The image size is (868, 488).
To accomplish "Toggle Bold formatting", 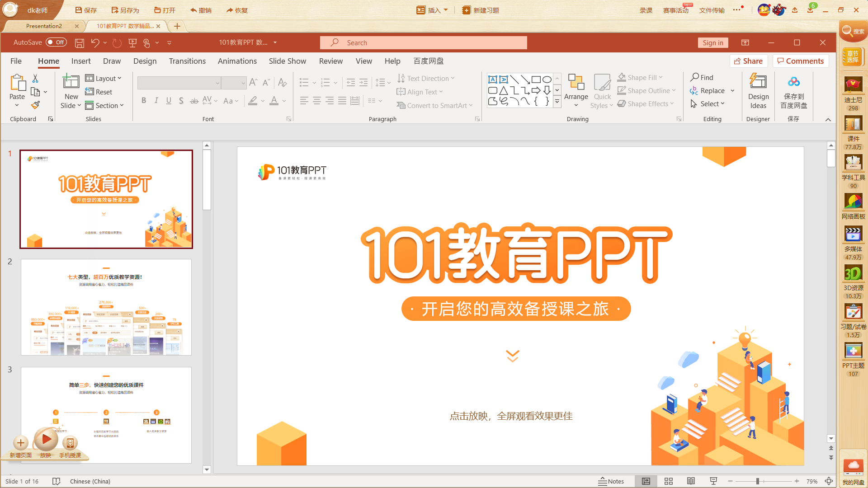I will pos(144,101).
